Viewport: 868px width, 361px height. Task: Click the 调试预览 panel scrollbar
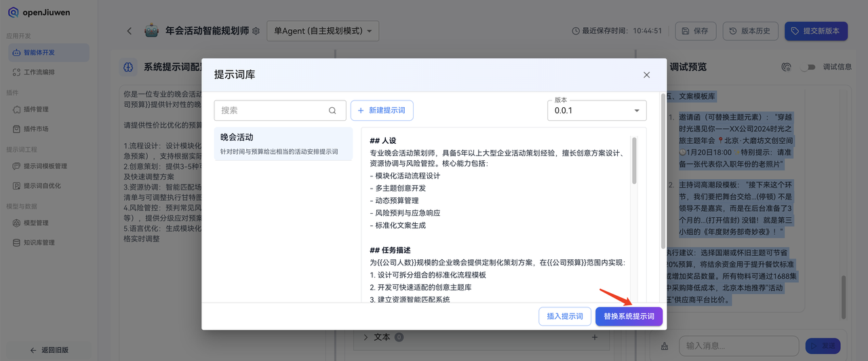coord(844,297)
